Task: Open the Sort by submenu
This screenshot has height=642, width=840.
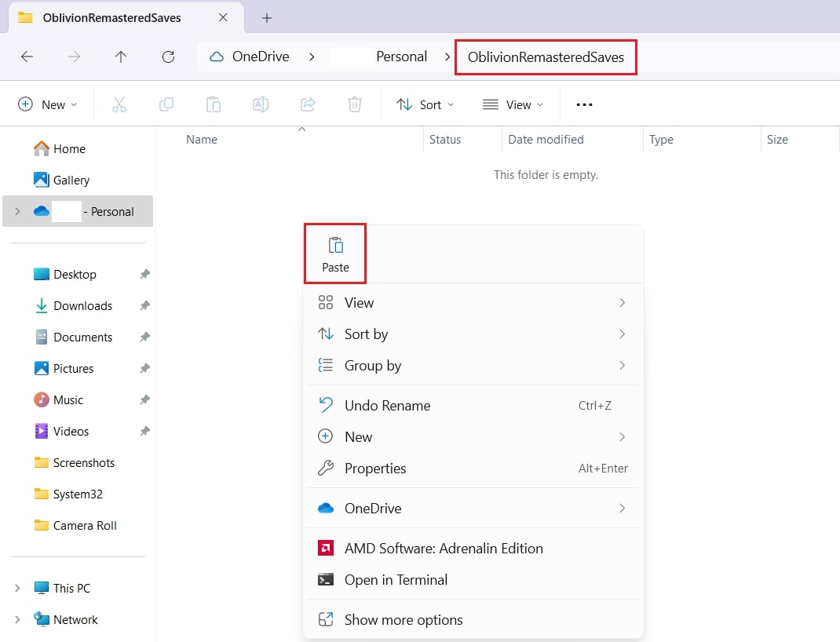Action: [473, 334]
